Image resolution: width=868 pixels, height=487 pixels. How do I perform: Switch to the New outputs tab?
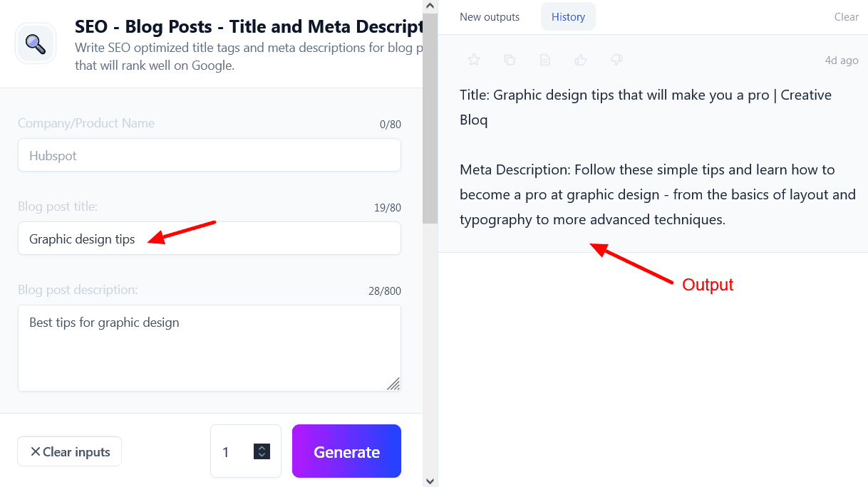[x=489, y=17]
